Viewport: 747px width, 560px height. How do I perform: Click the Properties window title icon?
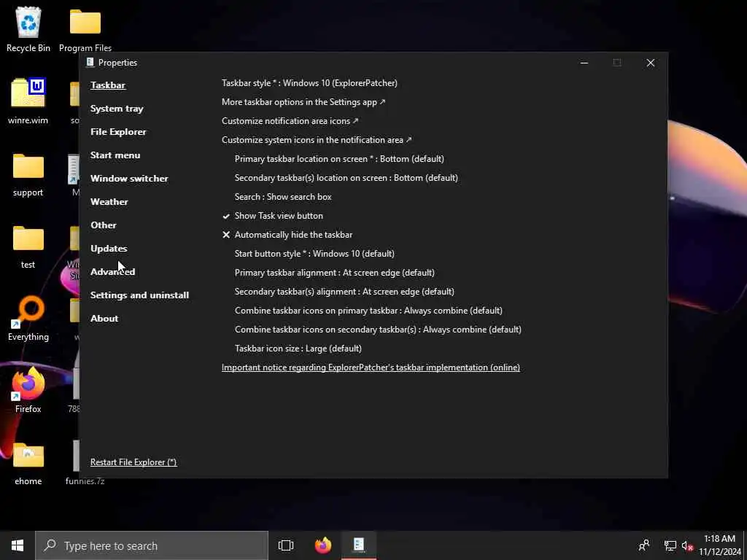pos(90,63)
